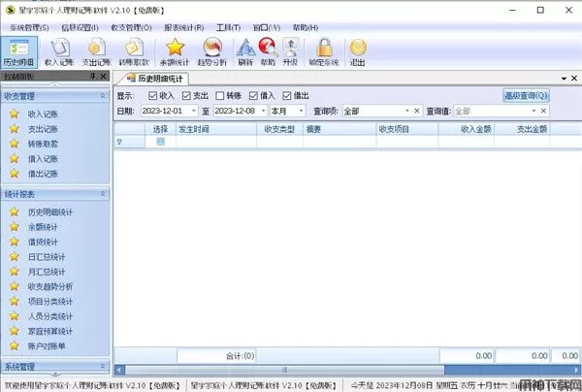Click the 高级查询(Q) button
Image resolution: width=582 pixels, height=392 pixels.
pyautogui.click(x=526, y=95)
